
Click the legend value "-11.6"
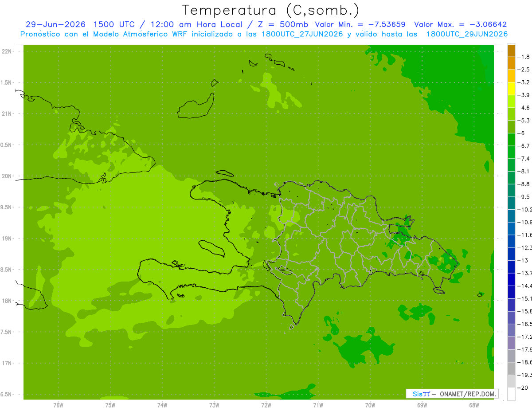click(525, 235)
